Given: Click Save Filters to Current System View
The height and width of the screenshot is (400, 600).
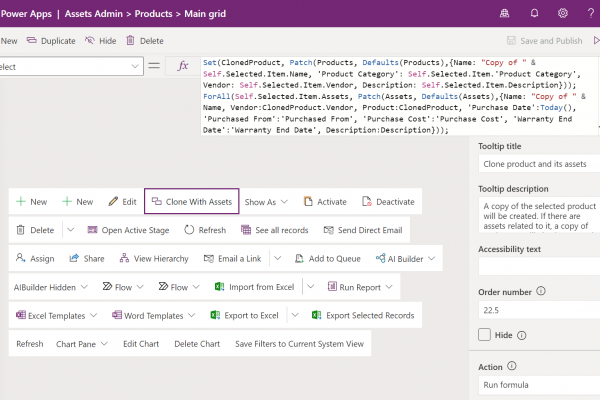Looking at the screenshot, I should [x=299, y=344].
